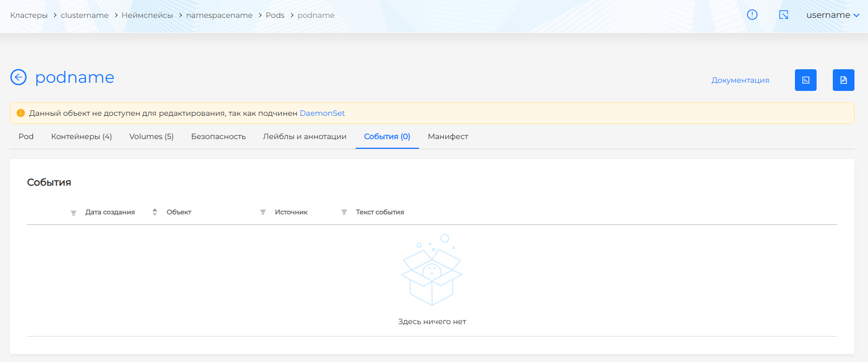Click filter icon just left of Текст события
The image size is (868, 362).
344,212
